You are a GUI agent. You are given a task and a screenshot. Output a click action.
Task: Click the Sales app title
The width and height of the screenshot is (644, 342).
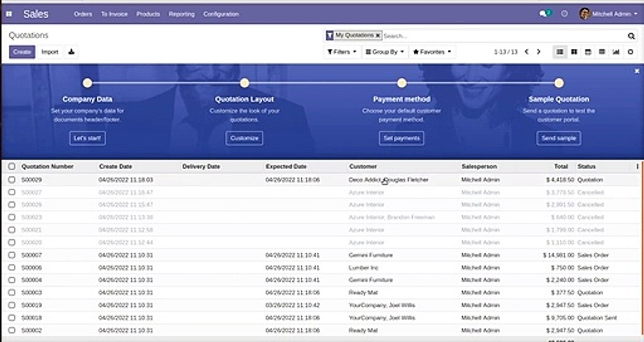tap(36, 14)
